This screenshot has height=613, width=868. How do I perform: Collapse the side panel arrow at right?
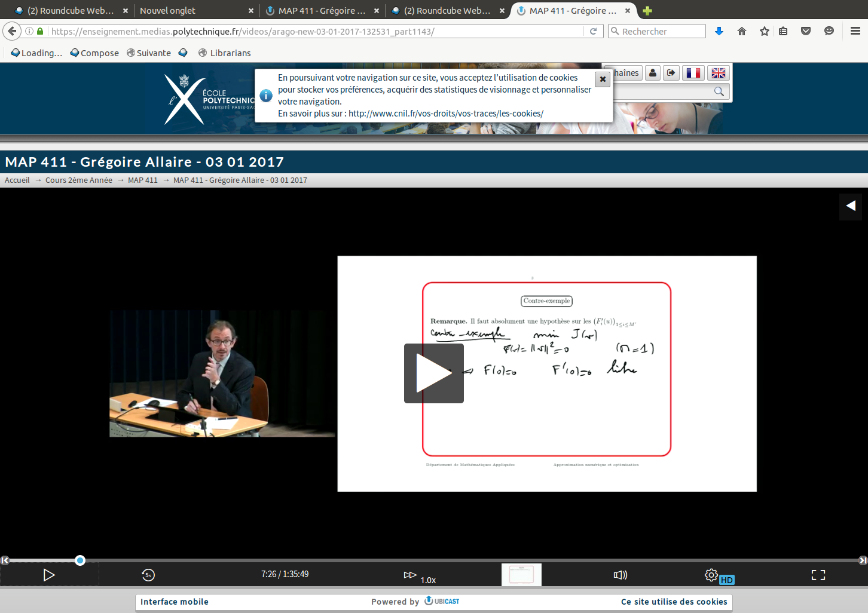point(850,206)
